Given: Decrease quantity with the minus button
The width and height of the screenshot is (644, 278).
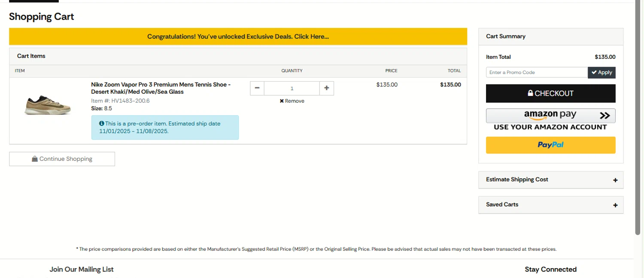Looking at the screenshot, I should (257, 88).
